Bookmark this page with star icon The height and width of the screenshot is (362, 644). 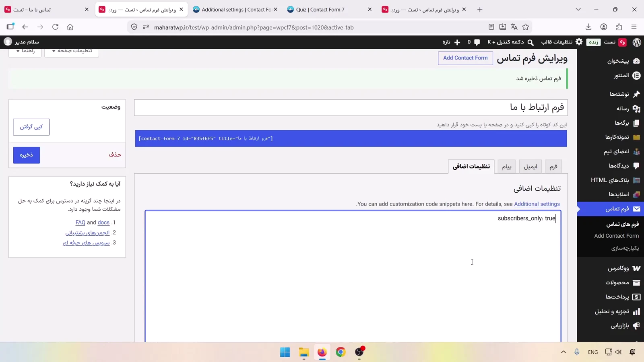(x=526, y=27)
